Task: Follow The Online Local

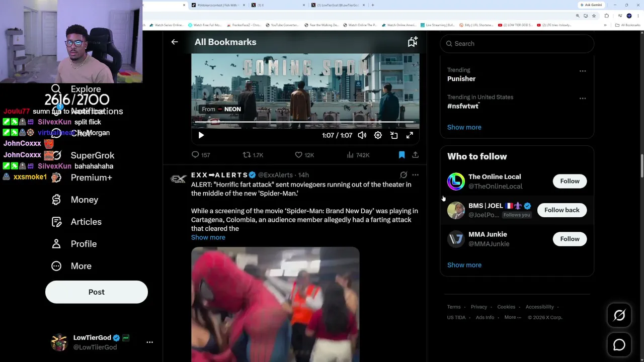Action: 570,181
